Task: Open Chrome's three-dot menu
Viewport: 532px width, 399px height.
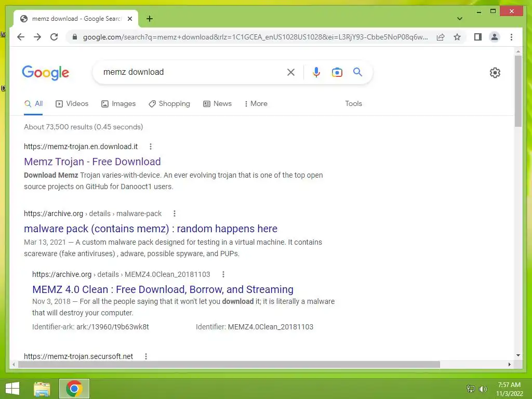Action: click(x=511, y=37)
